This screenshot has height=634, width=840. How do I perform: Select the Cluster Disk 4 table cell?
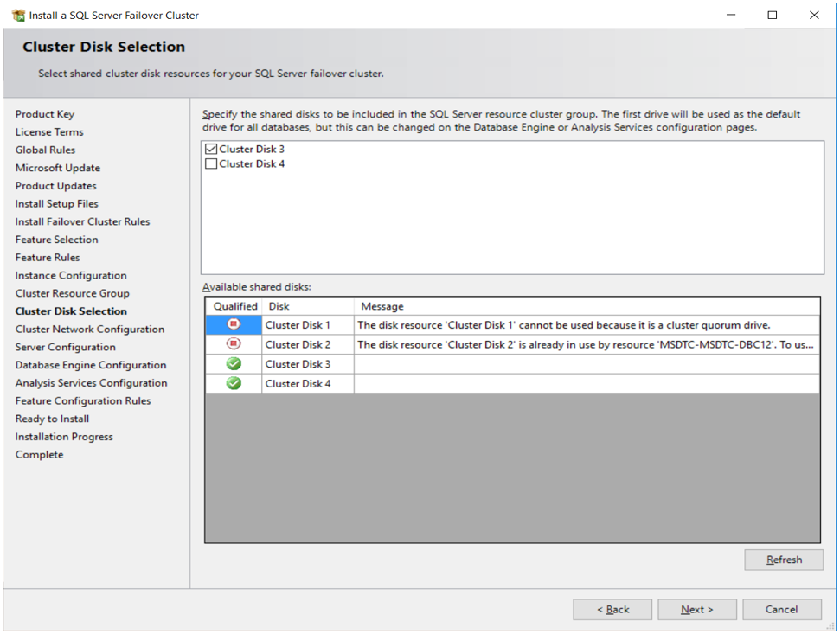coord(308,383)
